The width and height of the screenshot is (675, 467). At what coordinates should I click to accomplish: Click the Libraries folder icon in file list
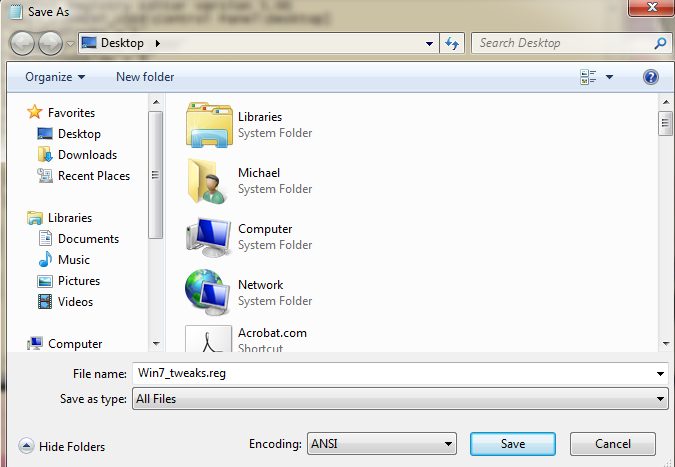[209, 125]
